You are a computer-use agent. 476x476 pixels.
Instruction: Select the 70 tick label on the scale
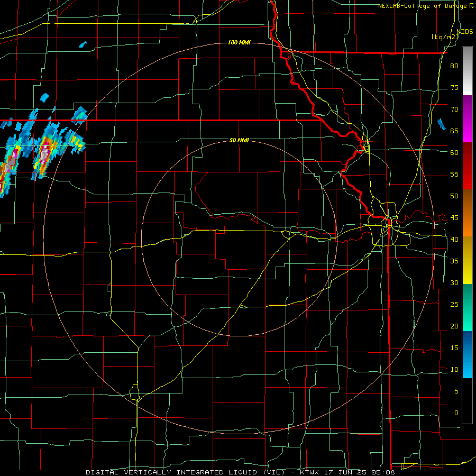pyautogui.click(x=454, y=109)
